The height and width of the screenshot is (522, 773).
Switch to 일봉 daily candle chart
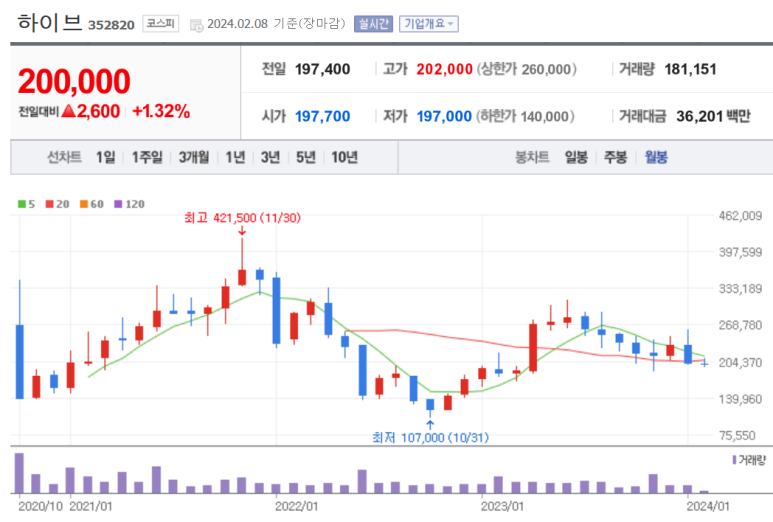(576, 157)
